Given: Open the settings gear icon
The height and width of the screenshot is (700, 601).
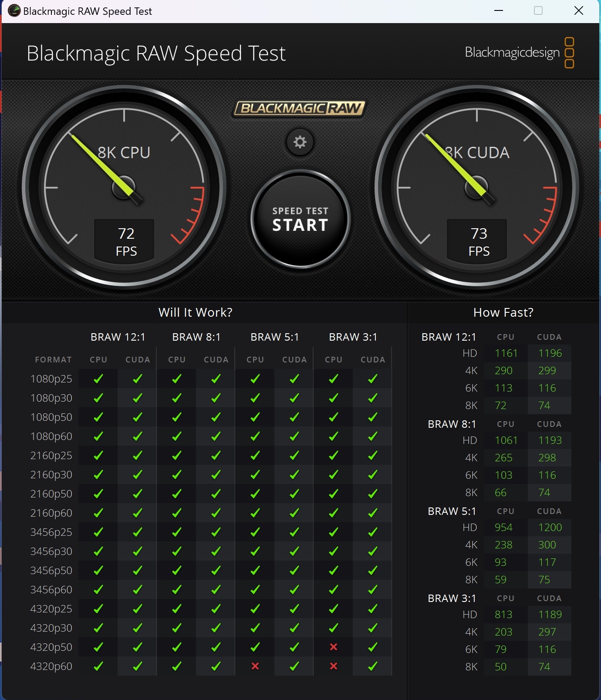Looking at the screenshot, I should click(x=300, y=142).
